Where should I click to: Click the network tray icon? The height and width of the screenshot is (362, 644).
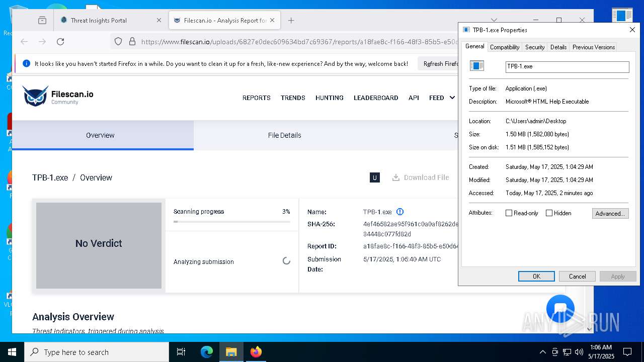pyautogui.click(x=567, y=352)
